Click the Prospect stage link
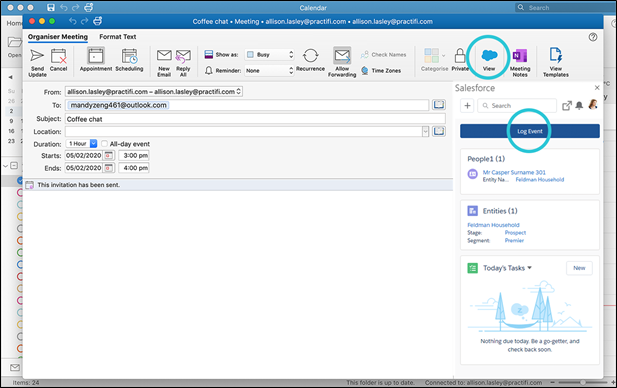 click(x=515, y=233)
